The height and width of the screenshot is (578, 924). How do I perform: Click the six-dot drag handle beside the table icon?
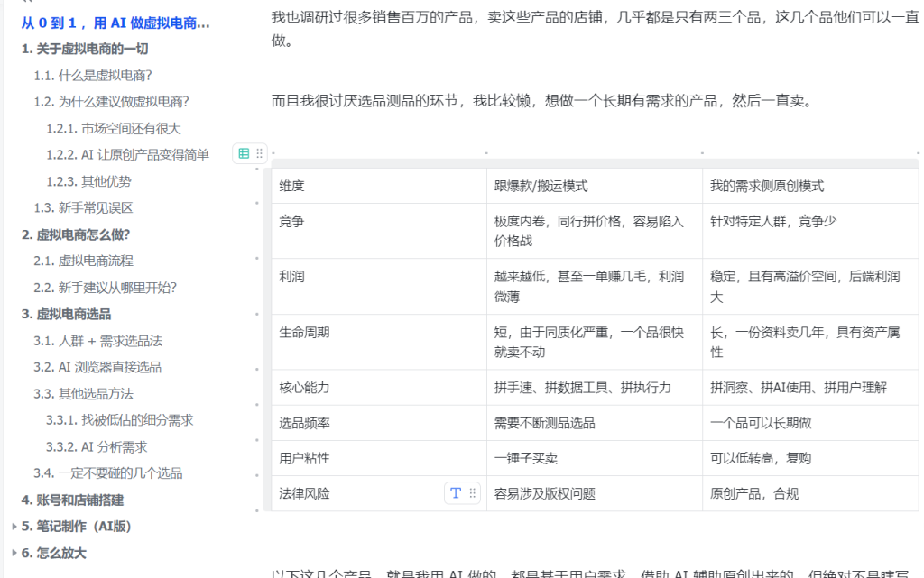(257, 153)
